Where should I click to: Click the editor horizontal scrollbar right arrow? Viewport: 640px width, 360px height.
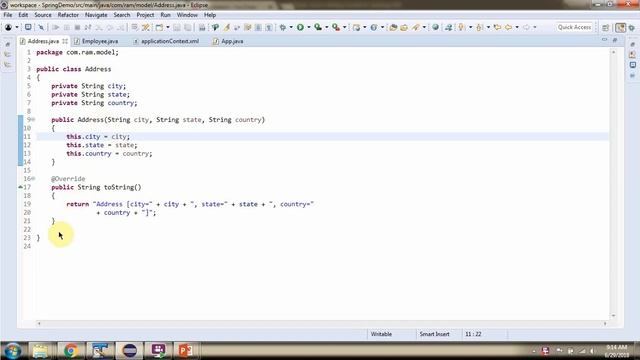coord(605,324)
